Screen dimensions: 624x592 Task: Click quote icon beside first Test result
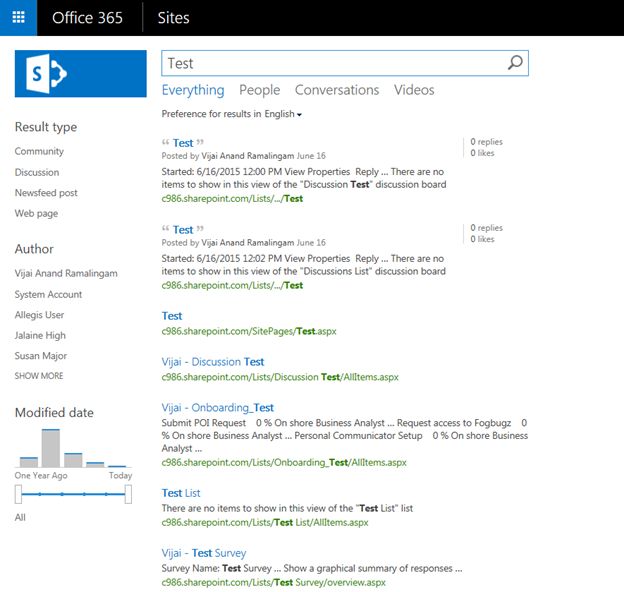(166, 143)
